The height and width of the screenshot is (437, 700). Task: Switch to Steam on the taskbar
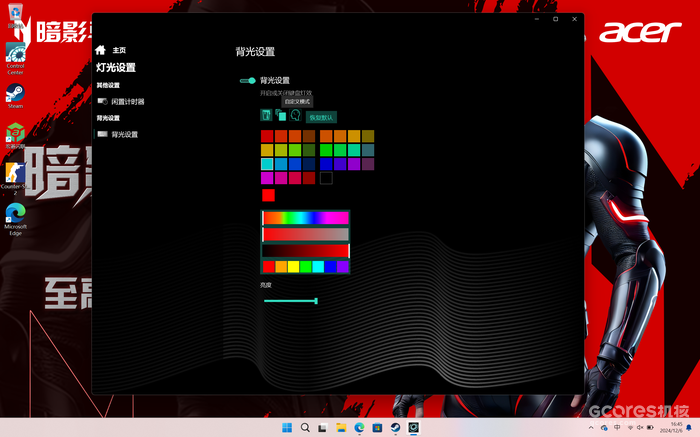[x=395, y=428]
